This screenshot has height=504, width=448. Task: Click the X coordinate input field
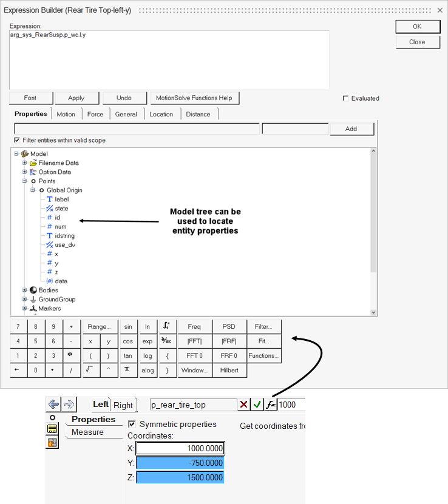coord(180,449)
